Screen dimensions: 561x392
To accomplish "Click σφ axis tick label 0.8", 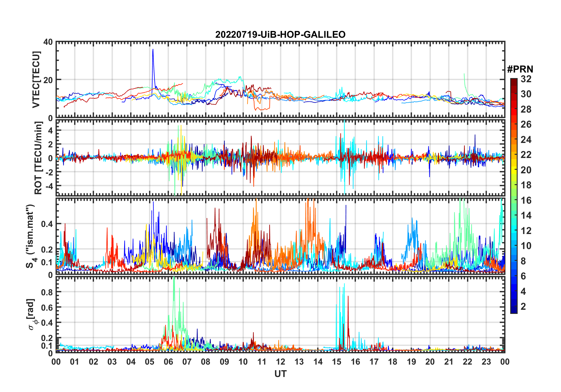I will click(47, 292).
